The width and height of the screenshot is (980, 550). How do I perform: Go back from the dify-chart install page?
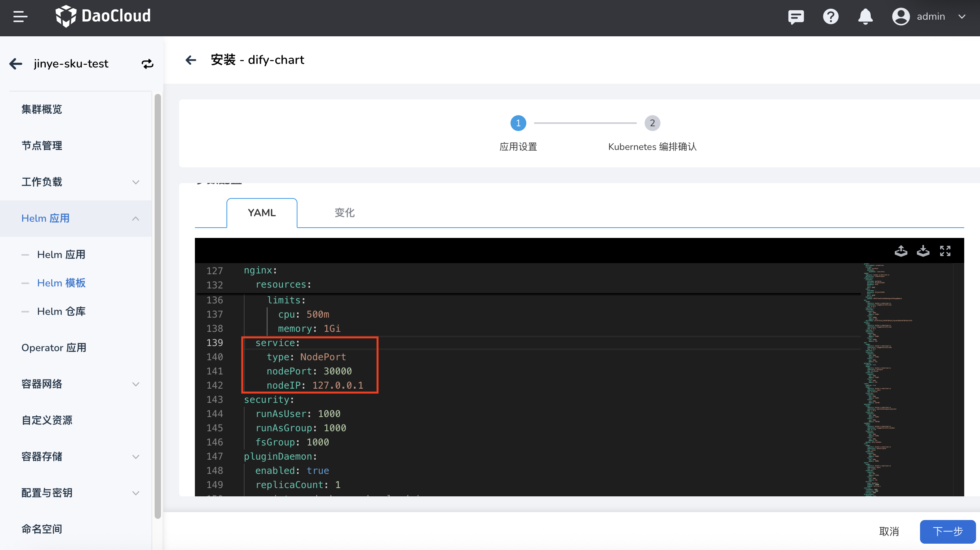[x=191, y=60]
